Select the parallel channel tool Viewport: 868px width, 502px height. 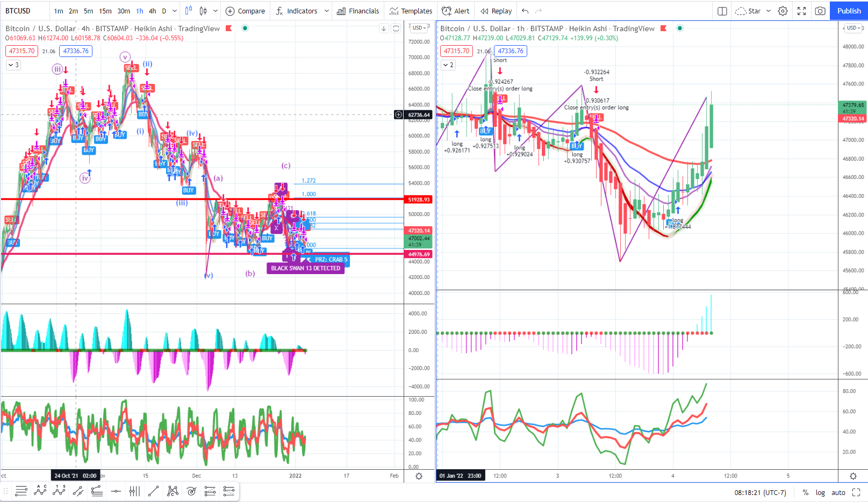tap(78, 491)
